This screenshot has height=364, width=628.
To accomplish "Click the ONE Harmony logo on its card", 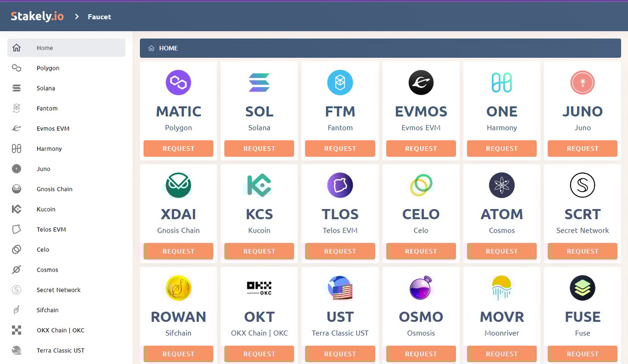I will click(x=502, y=83).
